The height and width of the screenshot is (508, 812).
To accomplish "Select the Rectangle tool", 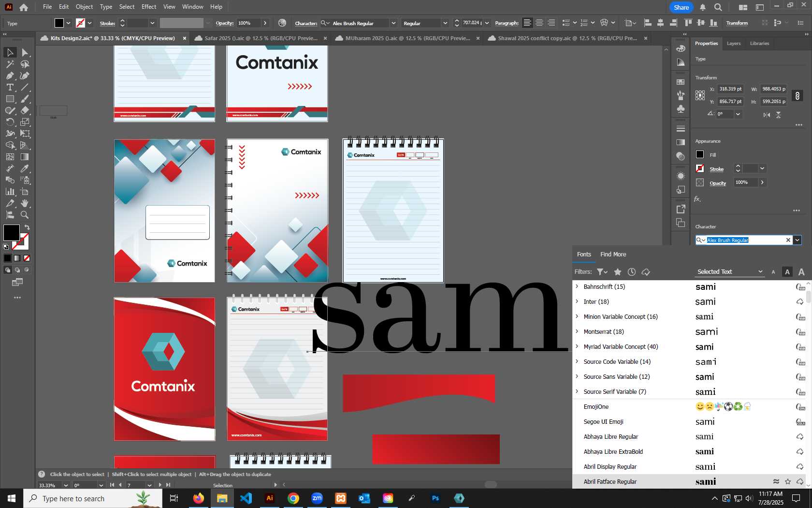I will coord(10,99).
